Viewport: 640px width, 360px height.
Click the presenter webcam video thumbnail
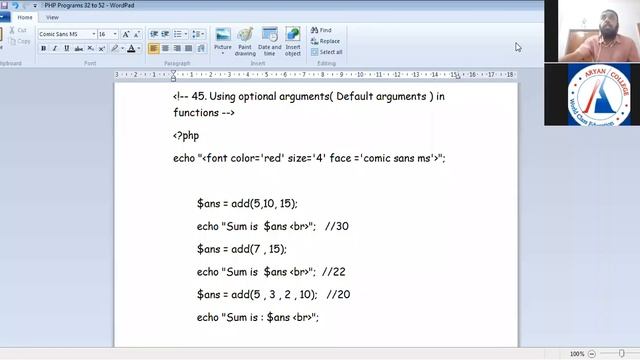pyautogui.click(x=599, y=31)
